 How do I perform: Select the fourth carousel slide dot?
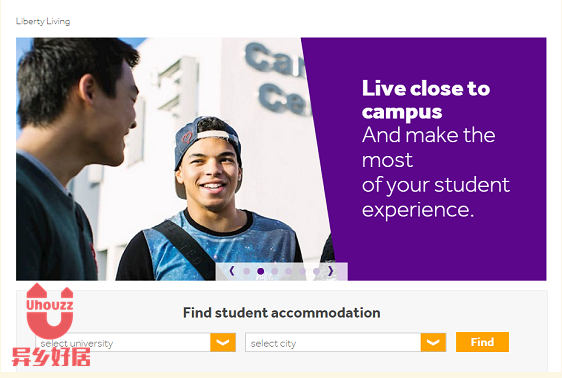tap(289, 271)
